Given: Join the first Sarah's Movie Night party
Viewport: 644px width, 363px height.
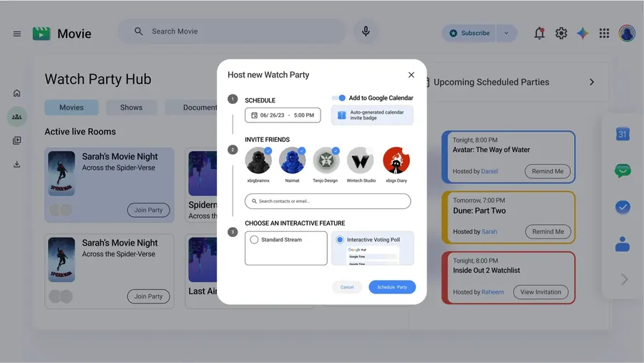Looking at the screenshot, I should pos(148,210).
